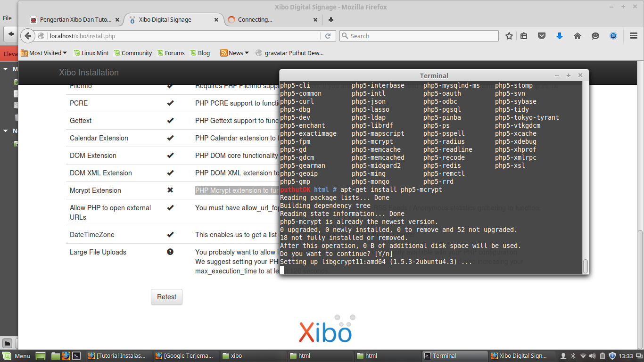
Task: Go to Firefox home page icon
Action: [578, 36]
